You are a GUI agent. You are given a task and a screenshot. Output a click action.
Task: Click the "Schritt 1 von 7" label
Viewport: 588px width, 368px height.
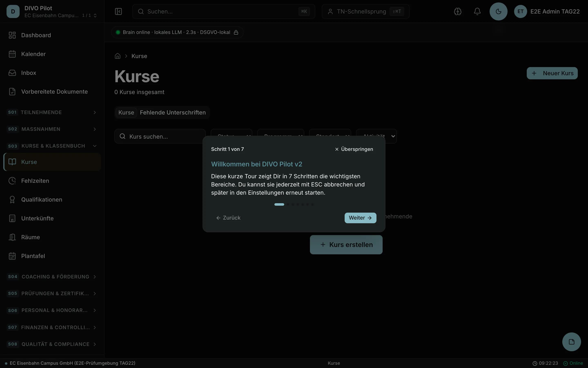coord(227,149)
